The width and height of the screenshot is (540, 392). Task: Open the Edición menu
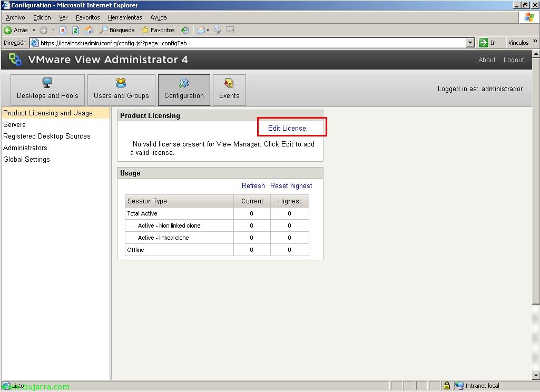(42, 17)
